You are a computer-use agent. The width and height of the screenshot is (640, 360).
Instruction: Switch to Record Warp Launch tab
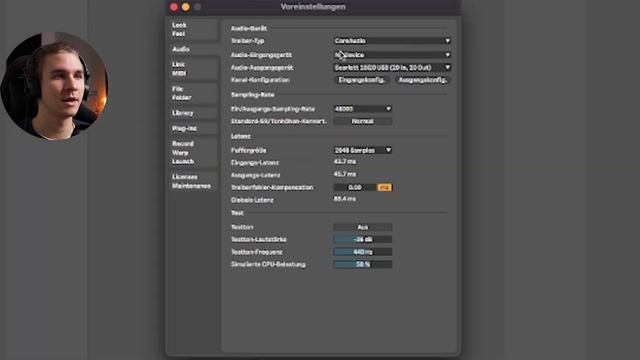click(x=193, y=153)
